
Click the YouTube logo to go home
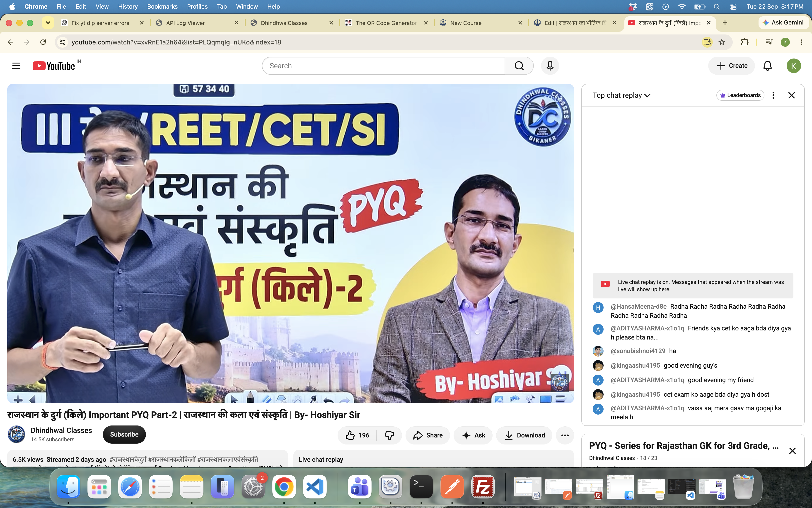tap(54, 66)
